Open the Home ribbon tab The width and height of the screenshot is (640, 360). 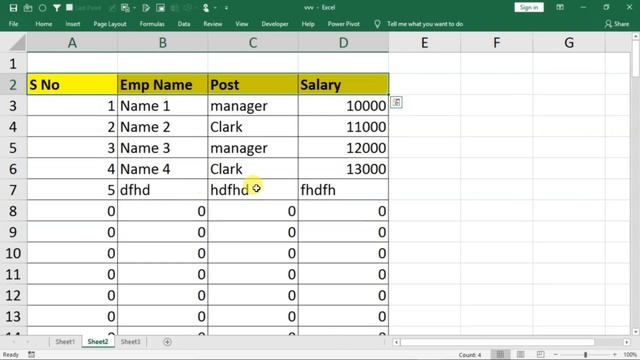click(44, 24)
